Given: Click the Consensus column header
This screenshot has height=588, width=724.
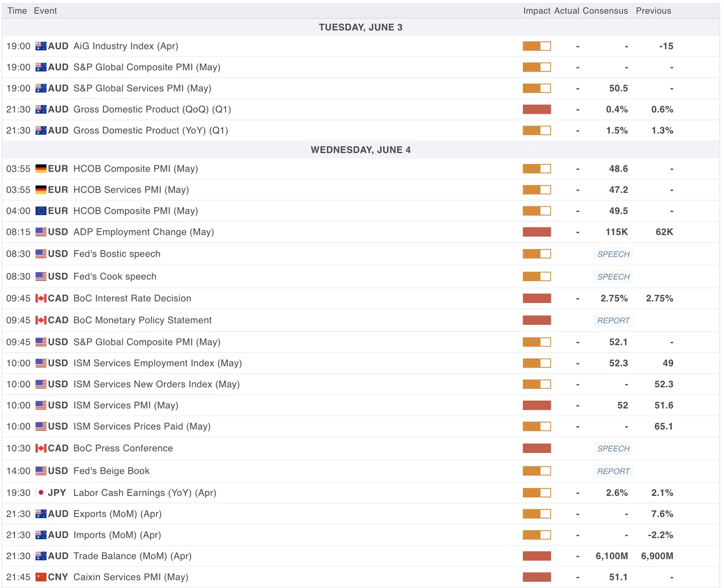Looking at the screenshot, I should [x=606, y=11].
